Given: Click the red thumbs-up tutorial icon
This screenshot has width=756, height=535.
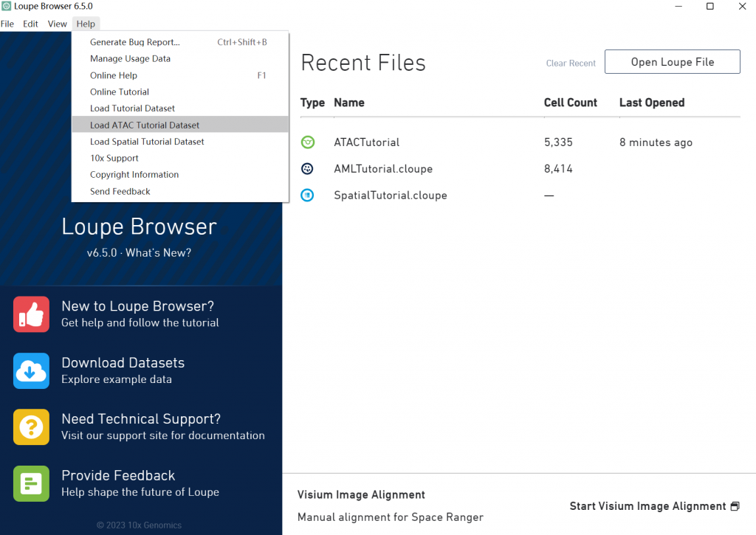Looking at the screenshot, I should pyautogui.click(x=31, y=314).
